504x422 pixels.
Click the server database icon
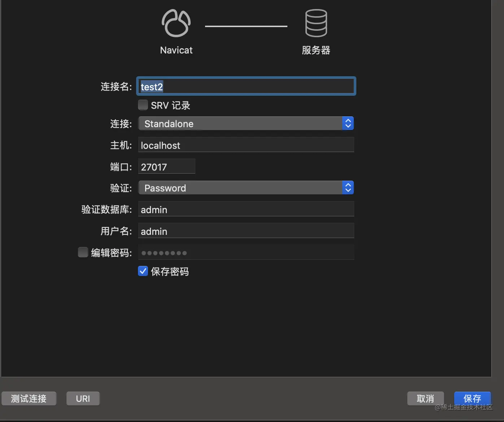coord(316,23)
